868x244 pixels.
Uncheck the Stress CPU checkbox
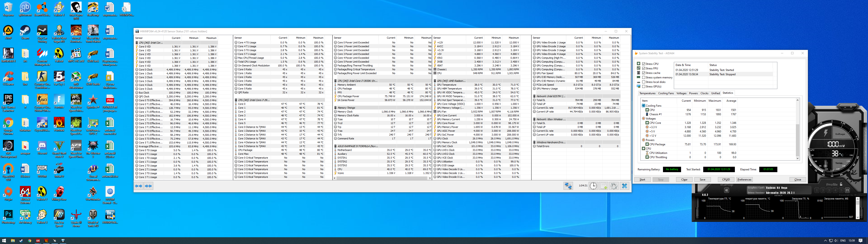click(x=644, y=64)
